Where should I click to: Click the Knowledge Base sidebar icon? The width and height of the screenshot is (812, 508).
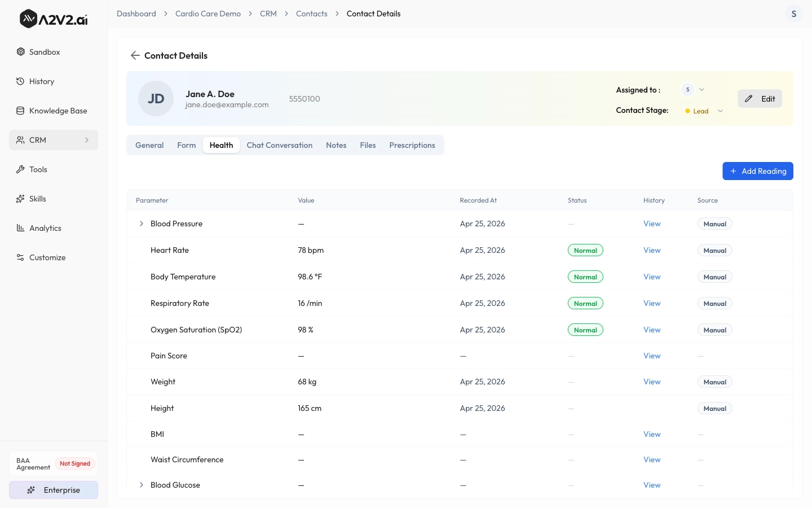coord(20,111)
